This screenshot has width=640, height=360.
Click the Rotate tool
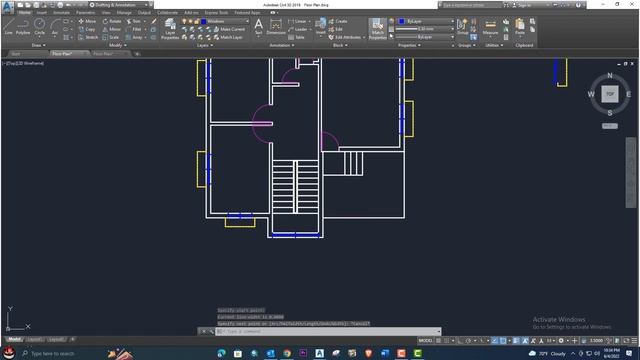[x=112, y=21]
